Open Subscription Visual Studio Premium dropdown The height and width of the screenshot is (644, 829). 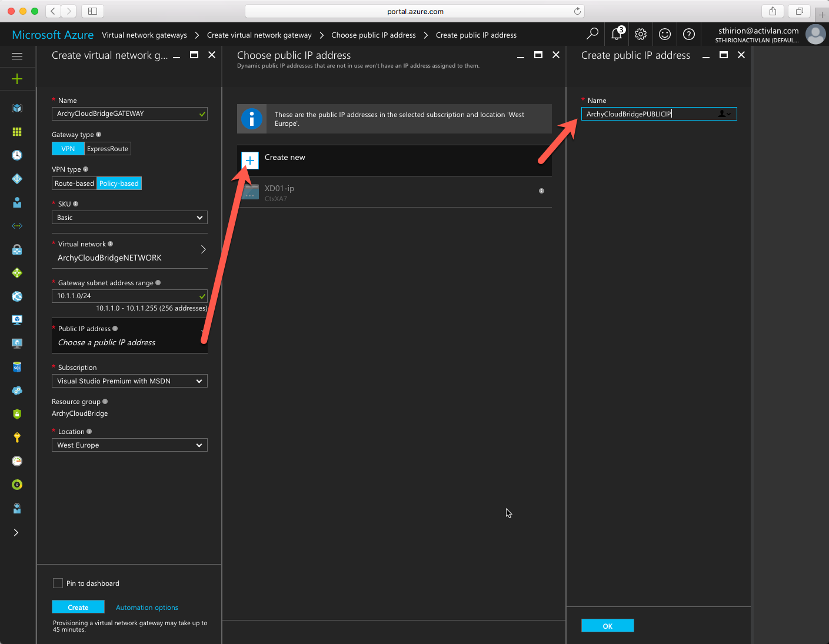(129, 381)
